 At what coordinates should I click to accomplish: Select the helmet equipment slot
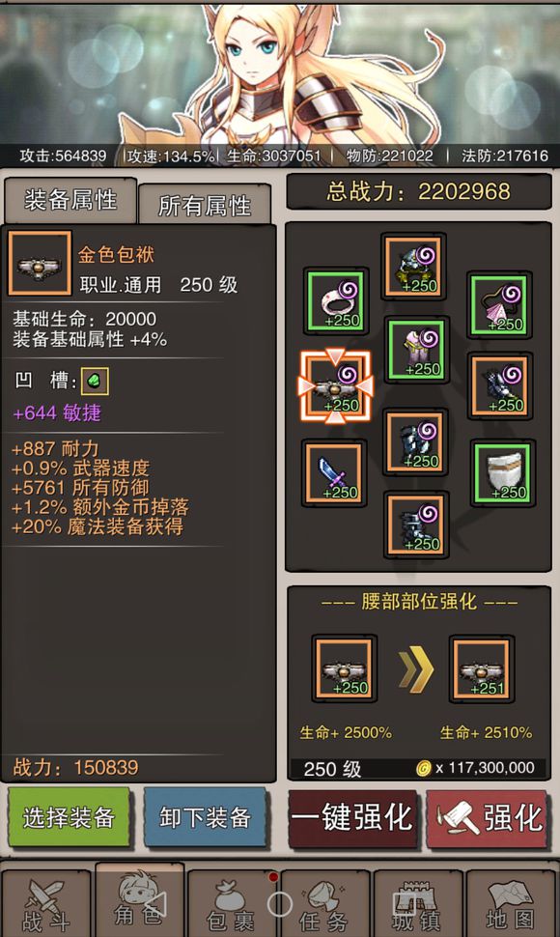tap(414, 266)
